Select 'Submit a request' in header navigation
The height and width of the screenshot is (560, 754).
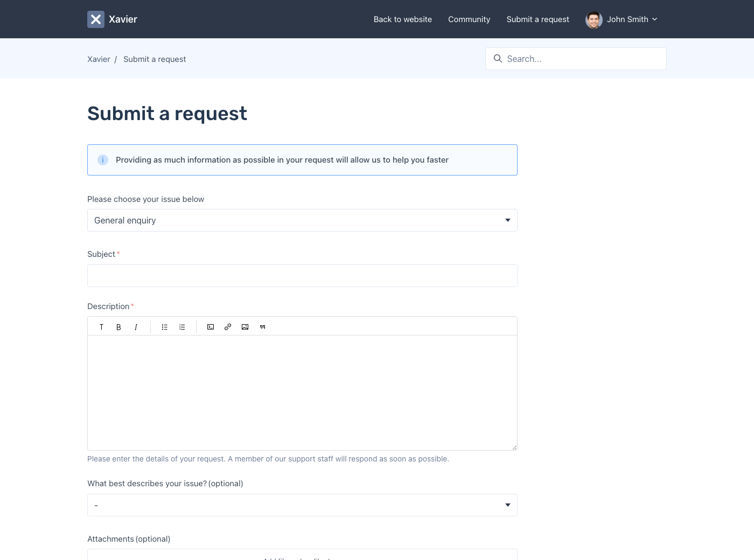click(x=537, y=19)
